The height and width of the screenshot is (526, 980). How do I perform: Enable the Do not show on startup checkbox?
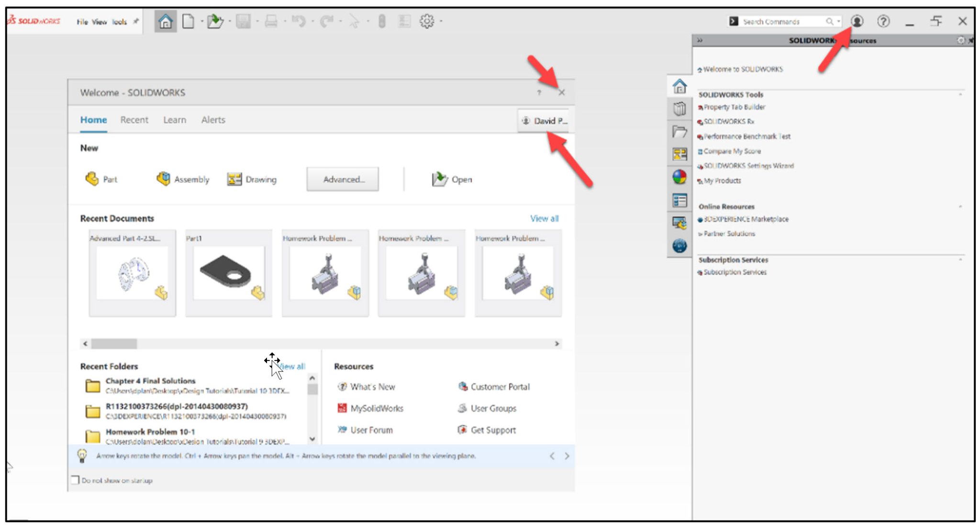pyautogui.click(x=75, y=480)
